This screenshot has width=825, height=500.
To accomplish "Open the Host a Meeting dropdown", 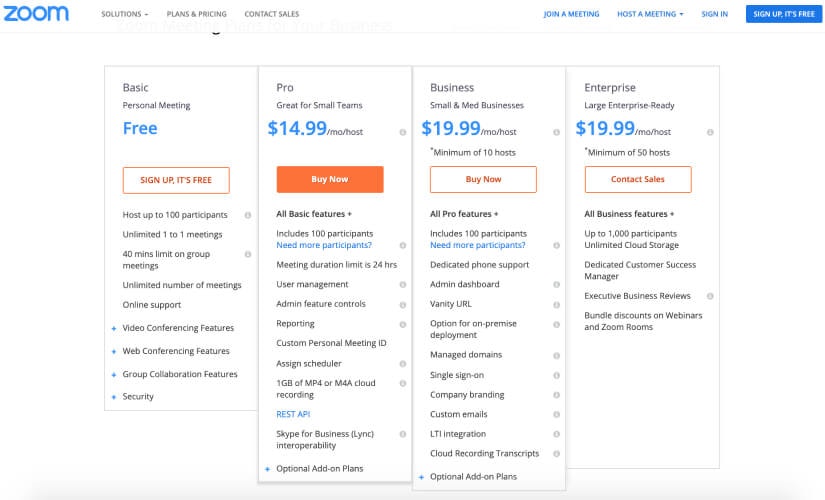I will click(x=650, y=14).
